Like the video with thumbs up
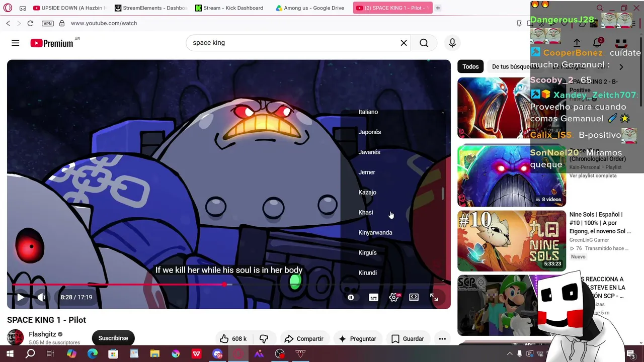The width and height of the screenshot is (644, 362). click(233, 339)
